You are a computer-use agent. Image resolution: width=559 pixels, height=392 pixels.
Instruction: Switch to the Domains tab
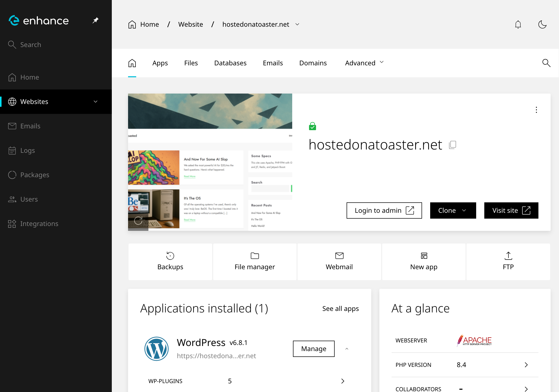[x=313, y=63]
